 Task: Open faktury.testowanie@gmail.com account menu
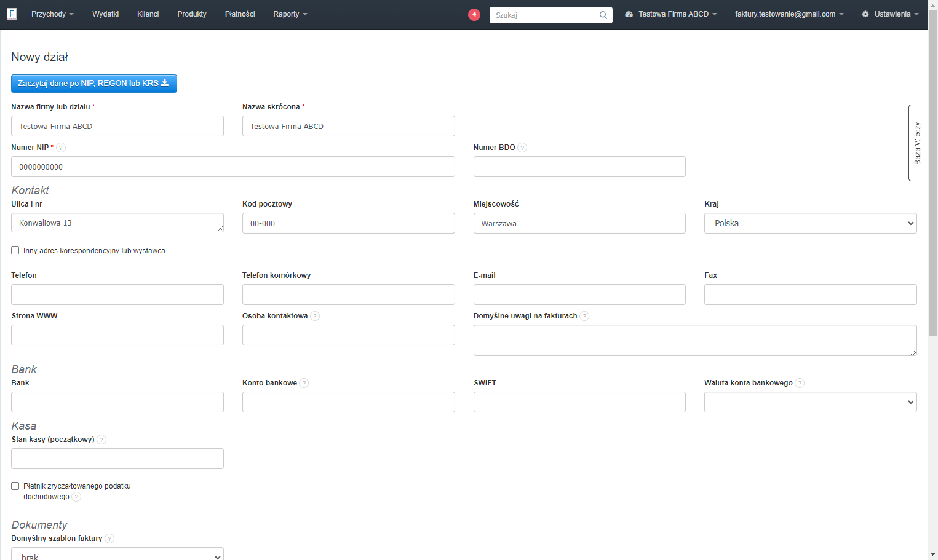coord(789,14)
